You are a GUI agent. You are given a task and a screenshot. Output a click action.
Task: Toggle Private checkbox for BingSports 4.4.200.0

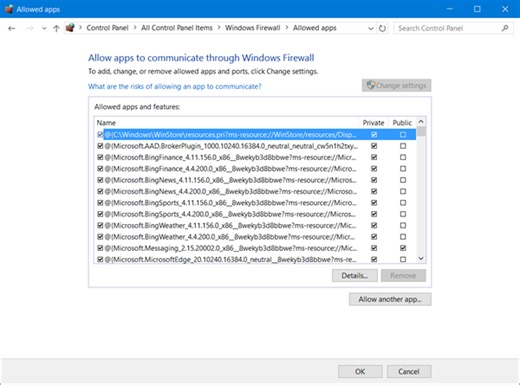pyautogui.click(x=374, y=214)
